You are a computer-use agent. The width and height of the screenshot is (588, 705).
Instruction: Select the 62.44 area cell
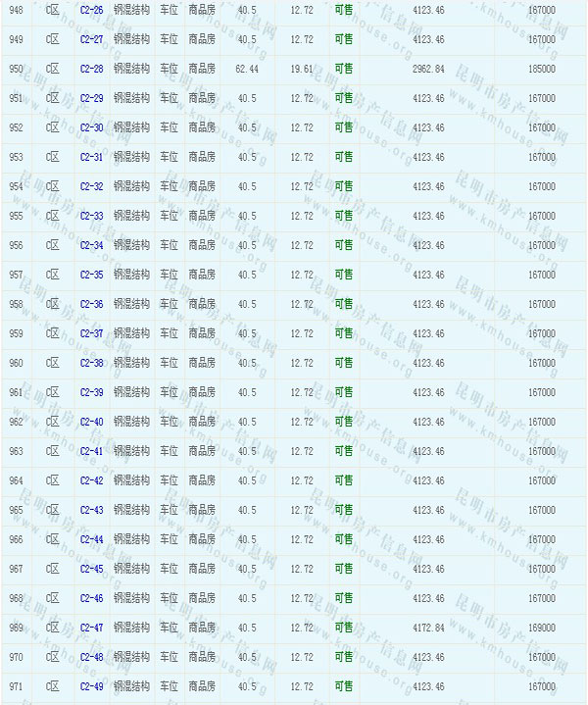tap(247, 69)
